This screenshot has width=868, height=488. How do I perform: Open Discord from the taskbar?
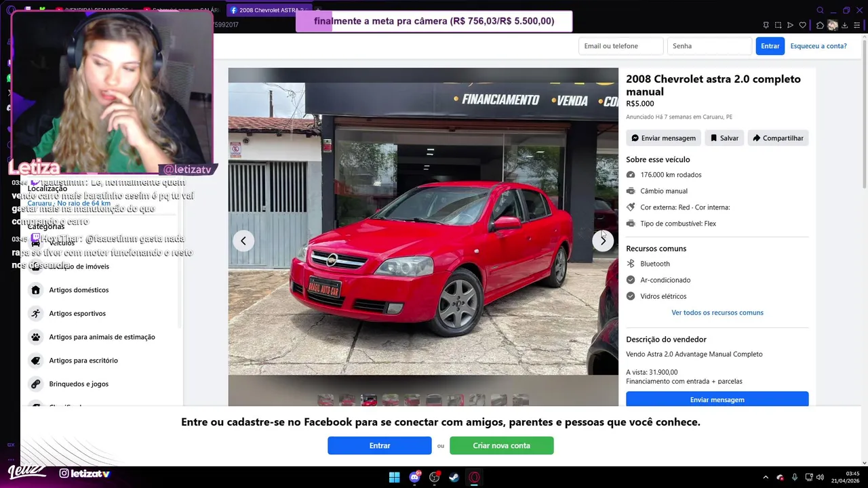(414, 477)
